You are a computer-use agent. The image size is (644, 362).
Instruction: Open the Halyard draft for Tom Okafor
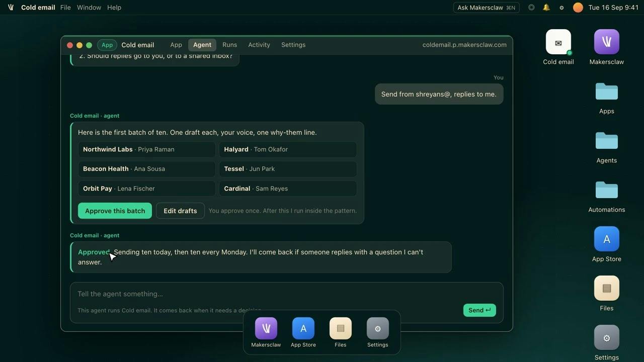tap(288, 149)
